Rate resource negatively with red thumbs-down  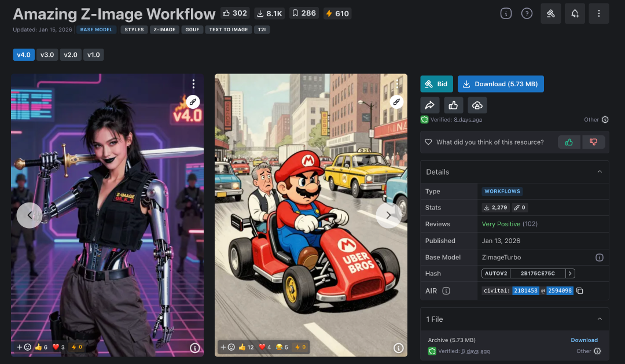594,142
